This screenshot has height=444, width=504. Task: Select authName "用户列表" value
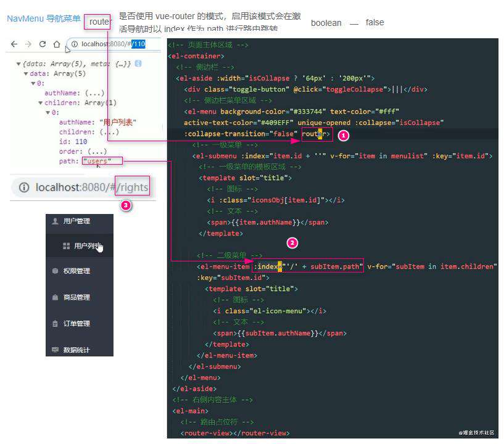point(118,122)
